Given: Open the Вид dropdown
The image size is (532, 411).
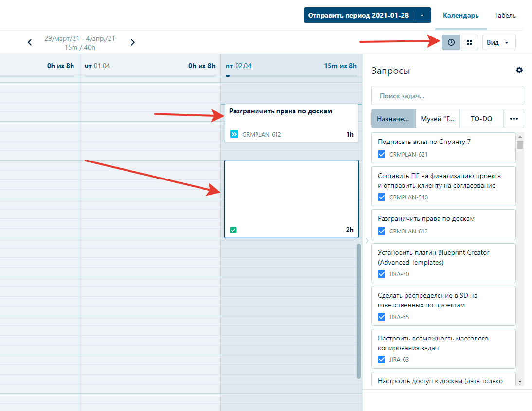Looking at the screenshot, I should 498,42.
